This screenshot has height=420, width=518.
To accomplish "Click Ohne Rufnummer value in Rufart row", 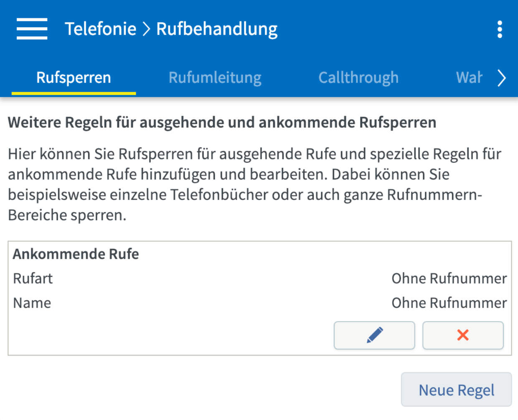I will [x=449, y=278].
